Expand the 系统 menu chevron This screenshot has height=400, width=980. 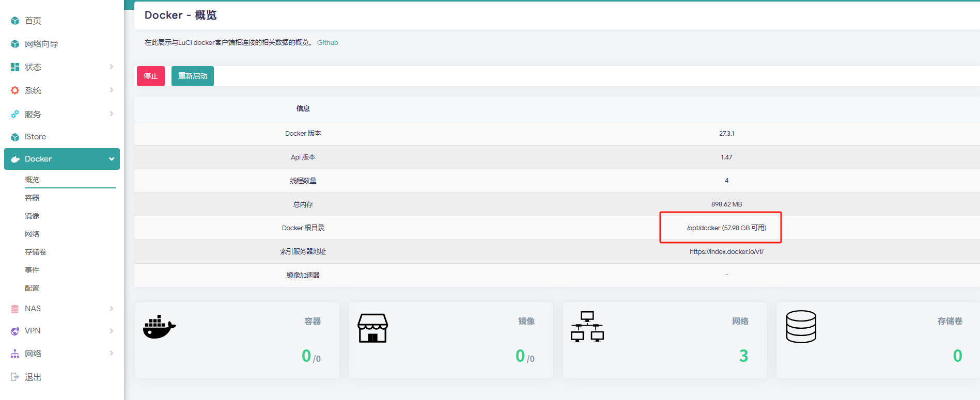point(112,90)
